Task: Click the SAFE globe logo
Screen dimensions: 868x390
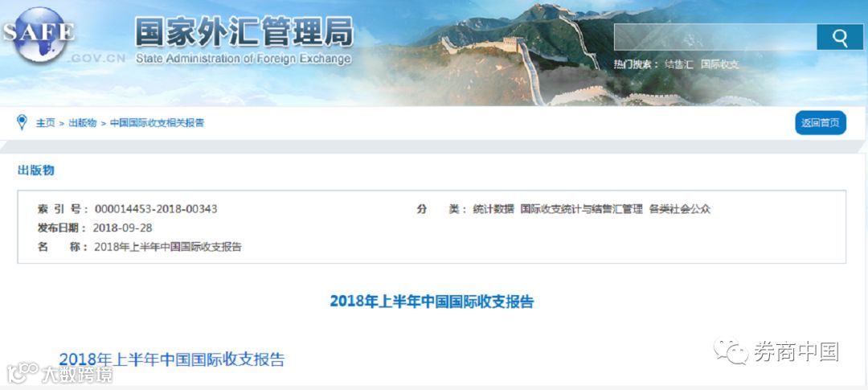Action: (38, 35)
